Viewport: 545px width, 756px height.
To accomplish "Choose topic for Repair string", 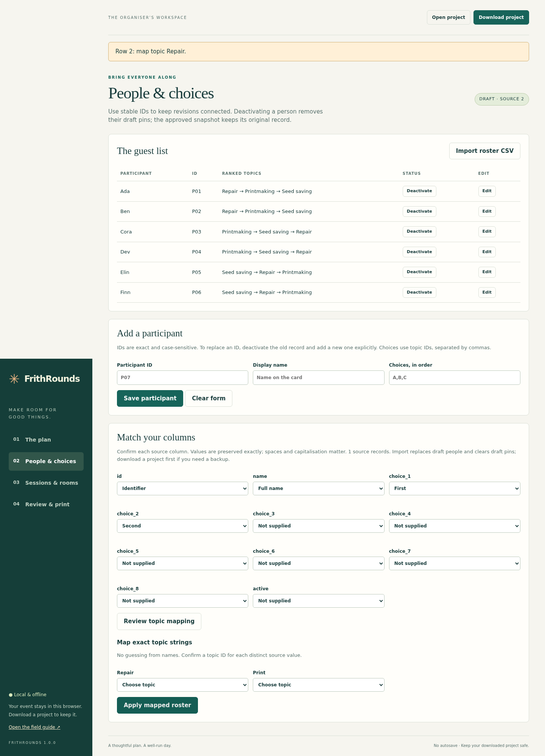I will click(182, 685).
